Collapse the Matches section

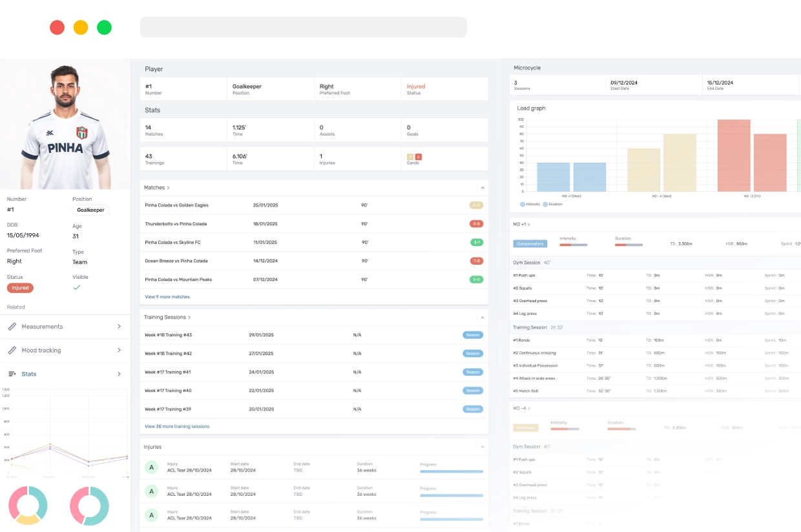coord(482,188)
